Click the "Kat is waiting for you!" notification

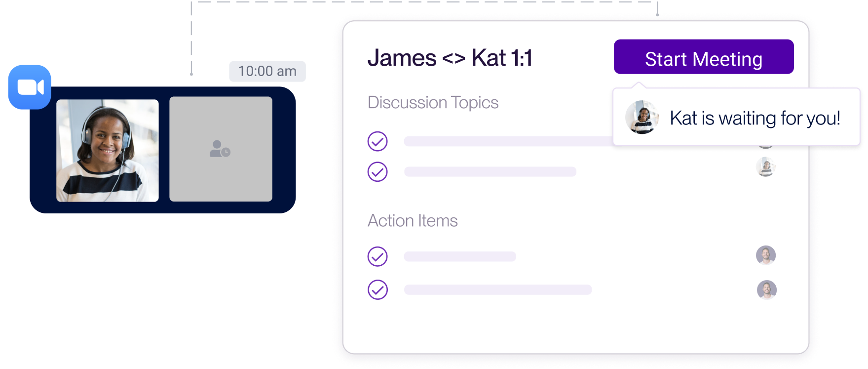736,117
